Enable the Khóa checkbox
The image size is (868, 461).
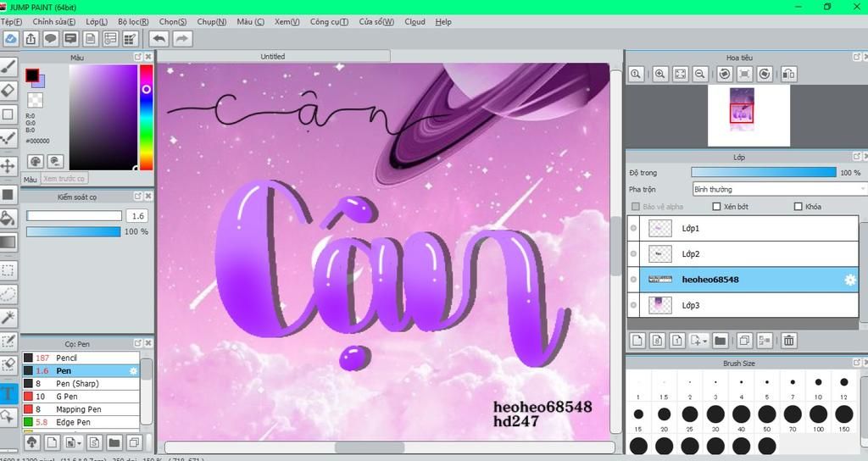pyautogui.click(x=798, y=207)
